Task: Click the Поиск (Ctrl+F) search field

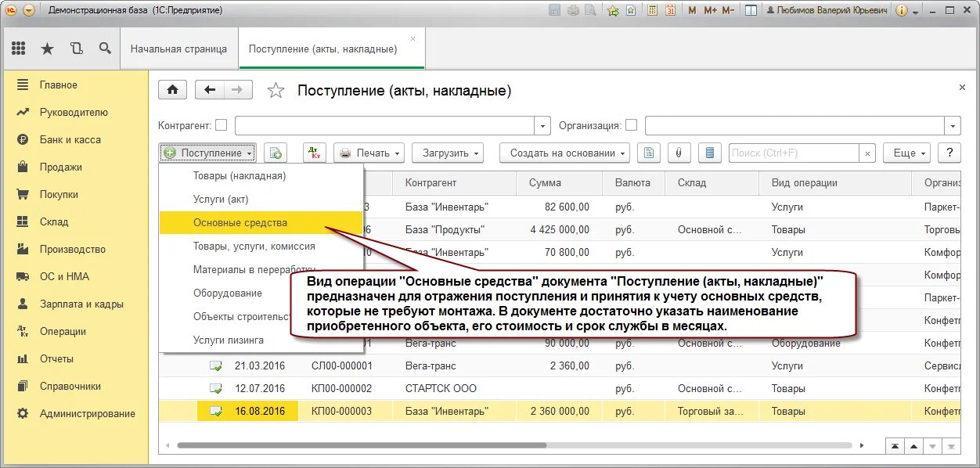Action: click(x=794, y=153)
